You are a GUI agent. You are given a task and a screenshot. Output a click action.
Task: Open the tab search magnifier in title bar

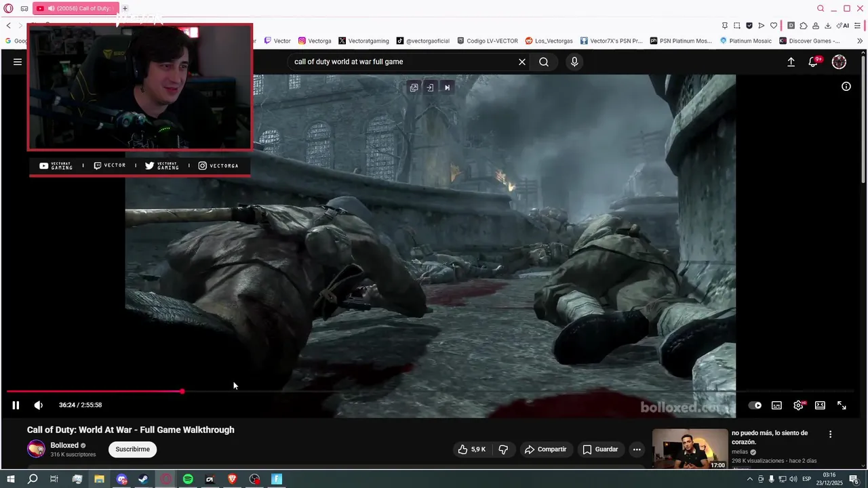click(821, 8)
